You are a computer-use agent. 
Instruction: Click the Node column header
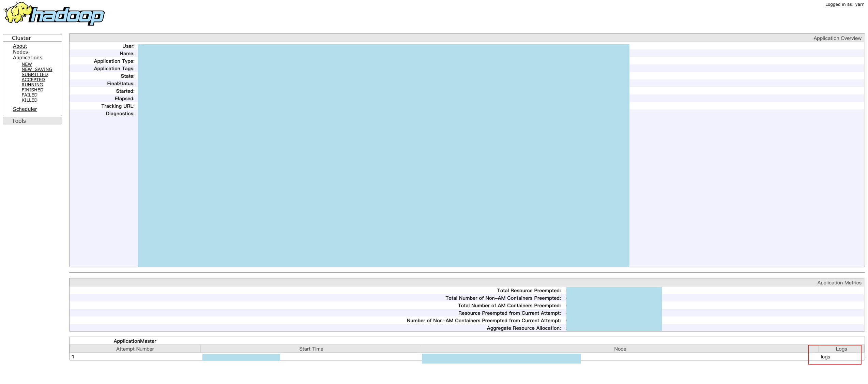click(x=620, y=349)
